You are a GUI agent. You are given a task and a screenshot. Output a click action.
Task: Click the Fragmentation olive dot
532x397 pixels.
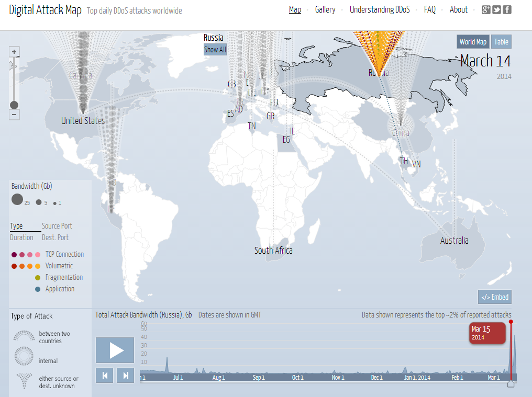(38, 278)
